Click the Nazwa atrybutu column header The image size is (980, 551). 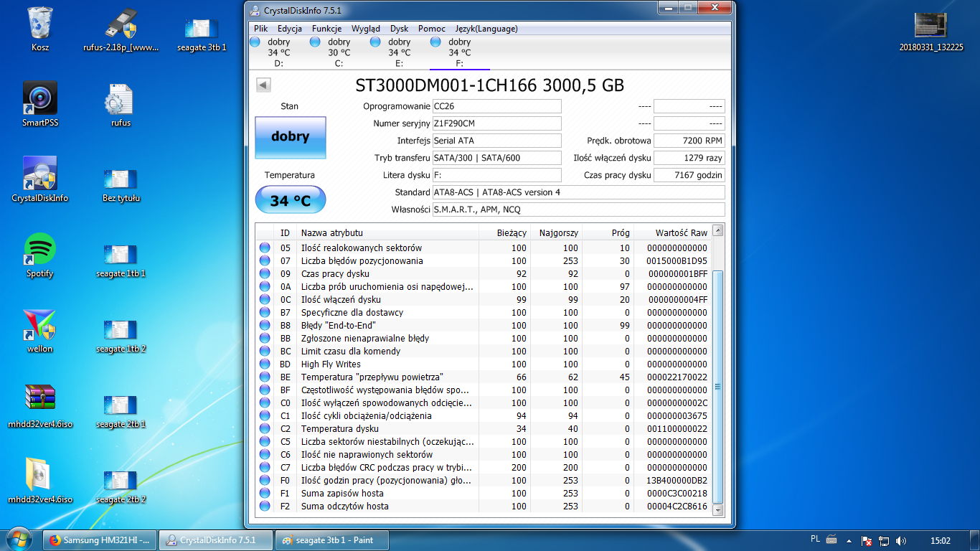[x=387, y=232]
